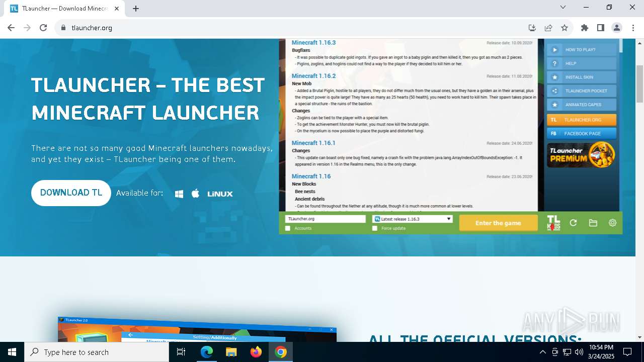Open the tab search chevron
The height and width of the screenshot is (362, 644).
tap(563, 7)
